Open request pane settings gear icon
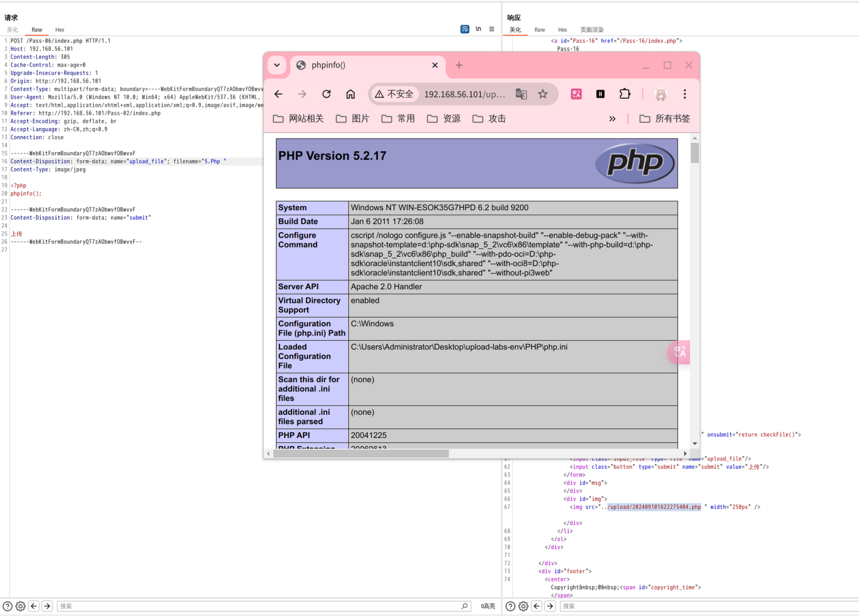This screenshot has height=616, width=859. click(21, 606)
